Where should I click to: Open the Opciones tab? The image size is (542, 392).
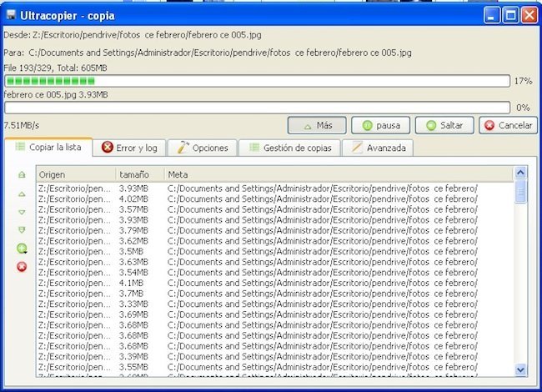coord(203,148)
